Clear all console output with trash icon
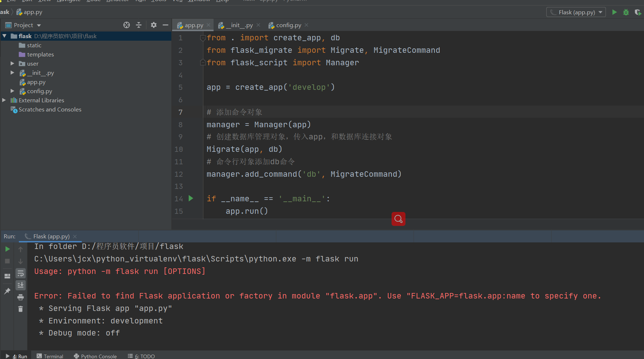Image resolution: width=644 pixels, height=359 pixels. (x=21, y=309)
